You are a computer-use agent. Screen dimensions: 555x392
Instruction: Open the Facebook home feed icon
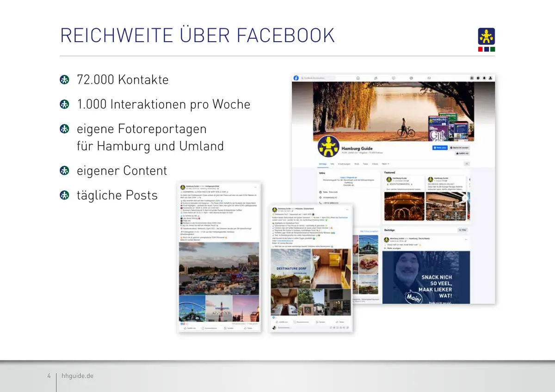(x=358, y=78)
